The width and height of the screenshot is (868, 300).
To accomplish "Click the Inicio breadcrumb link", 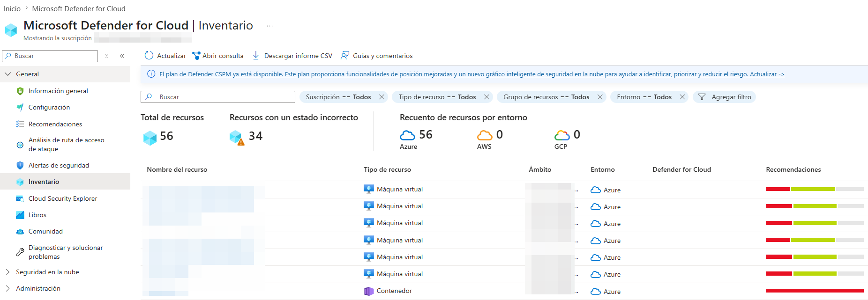I will (x=12, y=9).
